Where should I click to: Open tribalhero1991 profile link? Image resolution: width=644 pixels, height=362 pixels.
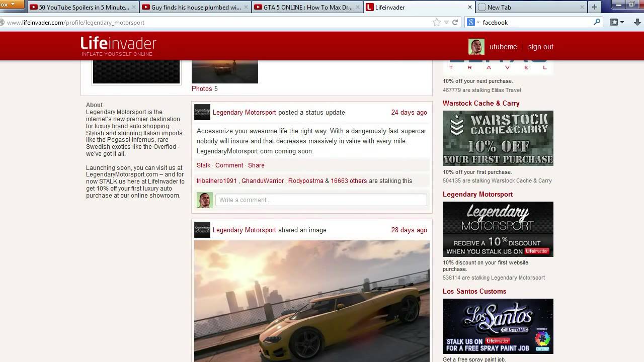click(x=217, y=181)
